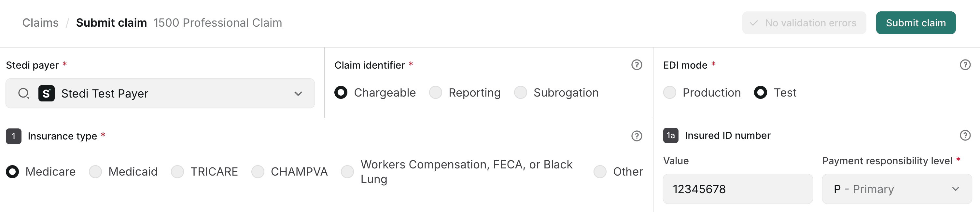The height and width of the screenshot is (212, 980).
Task: Click the checkmark in No validation errors
Action: (754, 23)
